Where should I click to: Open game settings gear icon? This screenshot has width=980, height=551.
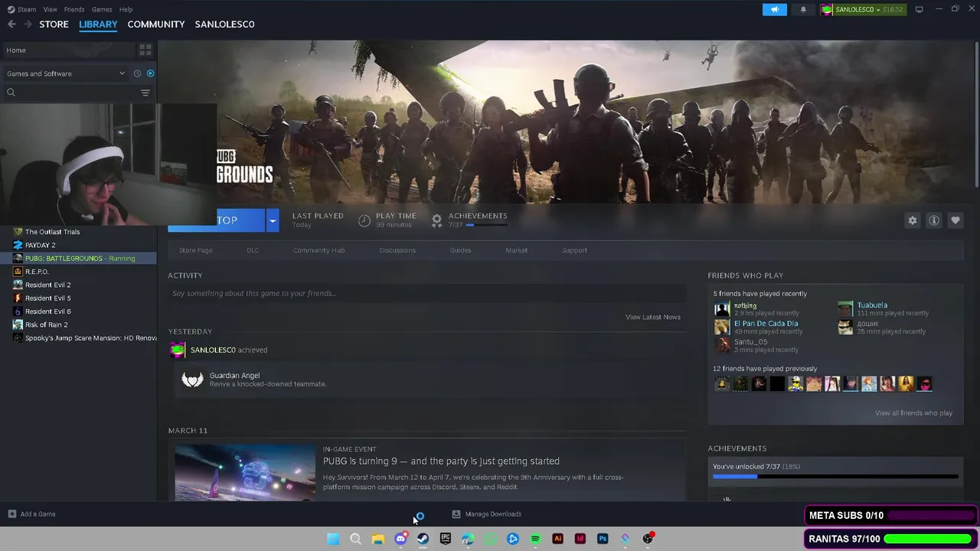pyautogui.click(x=912, y=220)
